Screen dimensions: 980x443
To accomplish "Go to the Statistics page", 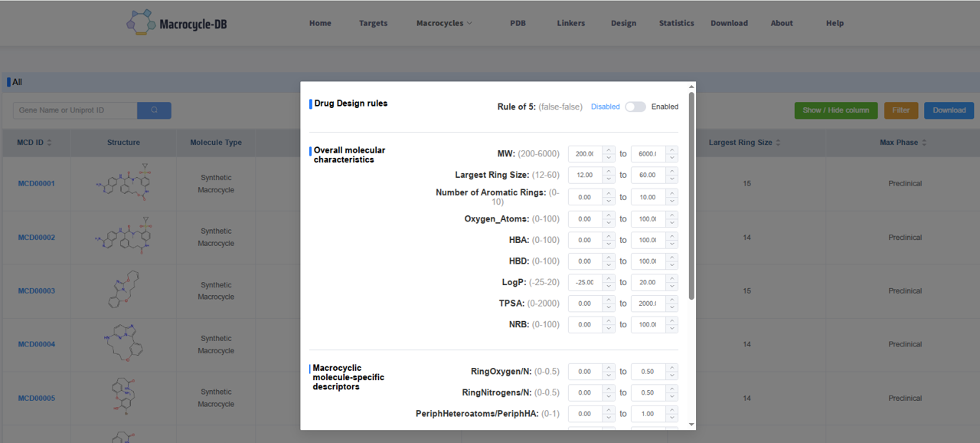I will [x=676, y=23].
